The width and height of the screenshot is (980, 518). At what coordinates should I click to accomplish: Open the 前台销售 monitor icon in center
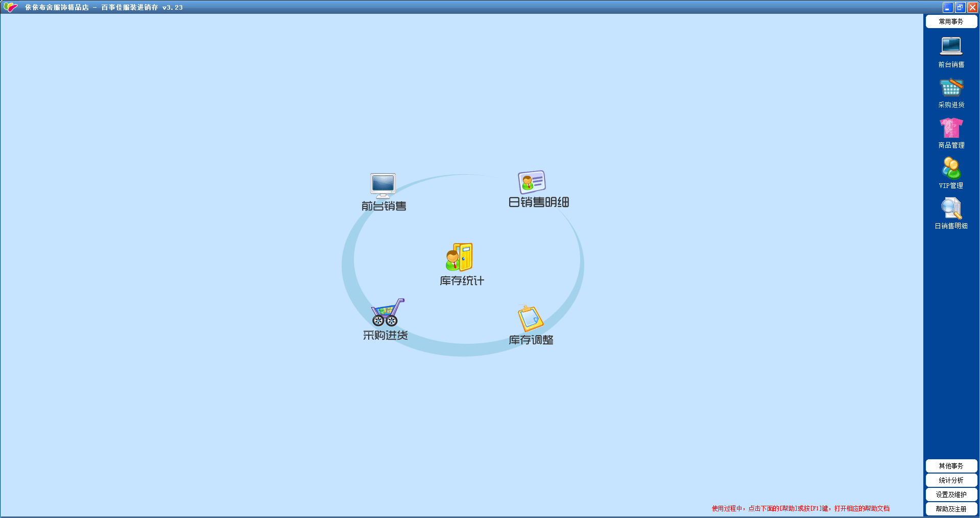click(x=383, y=185)
